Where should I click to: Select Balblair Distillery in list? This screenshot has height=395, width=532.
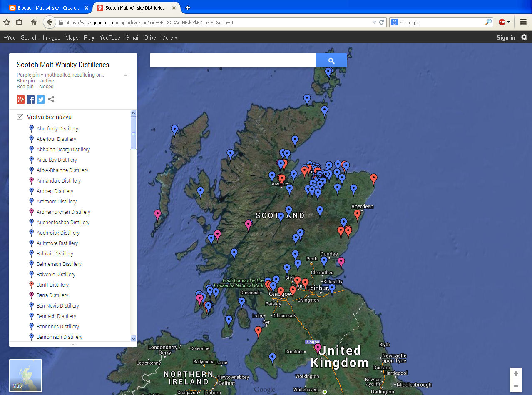point(55,254)
